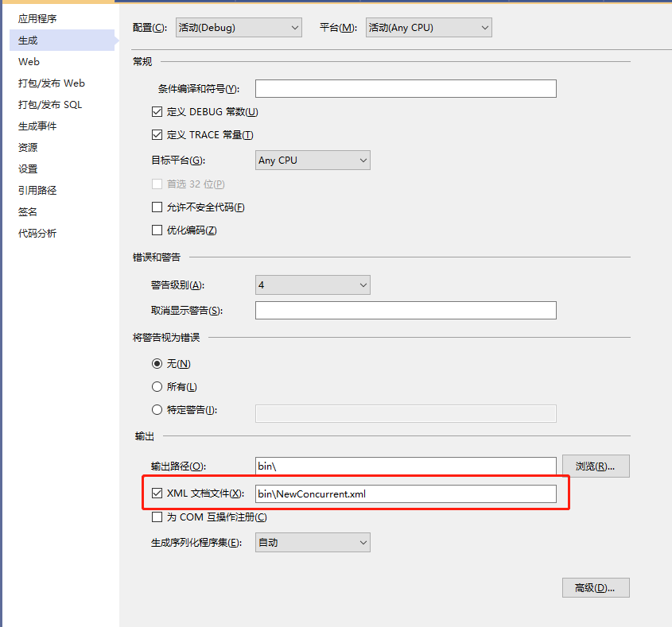Open 打包/发布 SQL page
672x627 pixels.
pyautogui.click(x=50, y=105)
